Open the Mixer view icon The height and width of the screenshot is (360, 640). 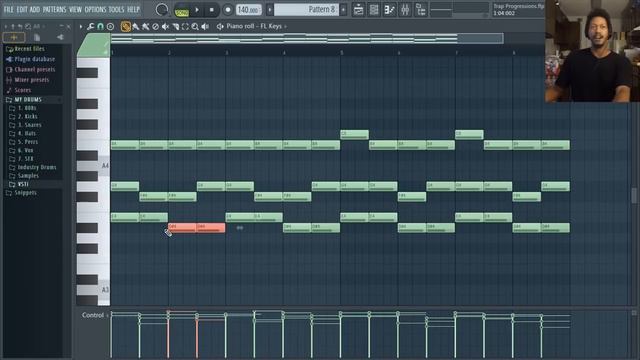pos(405,9)
